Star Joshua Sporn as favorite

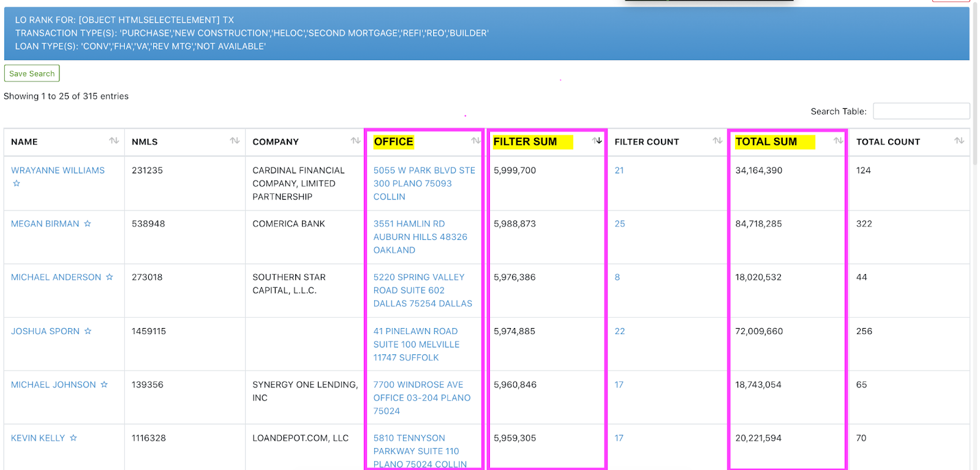[88, 331]
